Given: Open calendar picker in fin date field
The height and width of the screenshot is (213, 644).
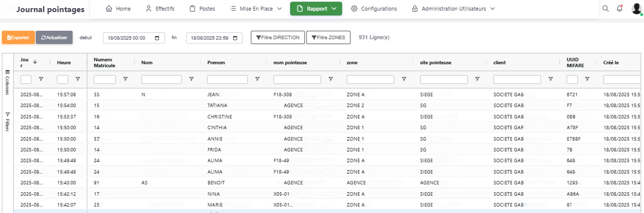Looking at the screenshot, I should 235,38.
